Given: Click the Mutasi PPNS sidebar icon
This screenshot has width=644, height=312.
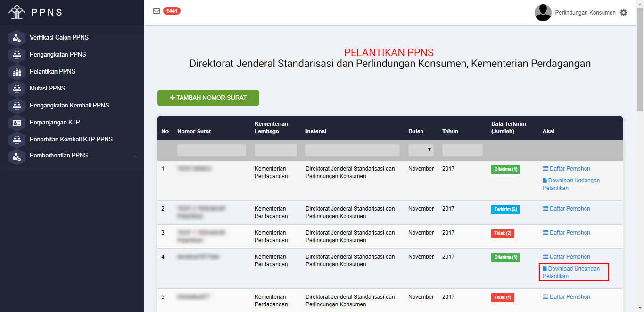Looking at the screenshot, I should [17, 89].
